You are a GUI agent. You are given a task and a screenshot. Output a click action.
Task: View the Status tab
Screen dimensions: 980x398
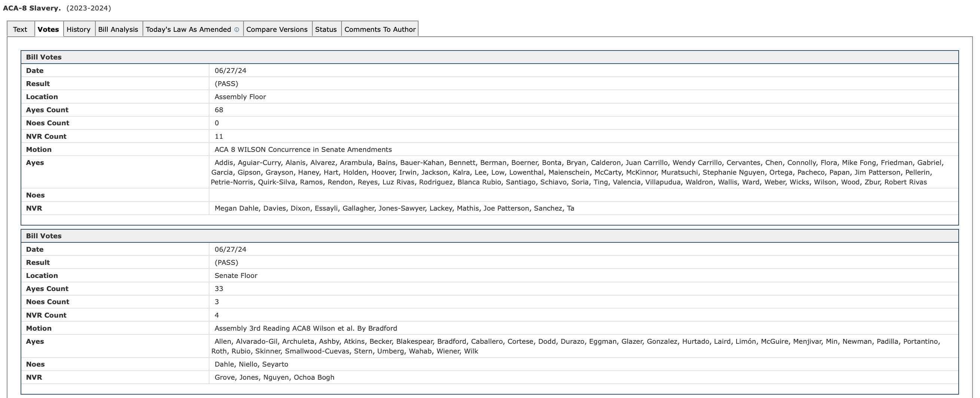pyautogui.click(x=326, y=29)
